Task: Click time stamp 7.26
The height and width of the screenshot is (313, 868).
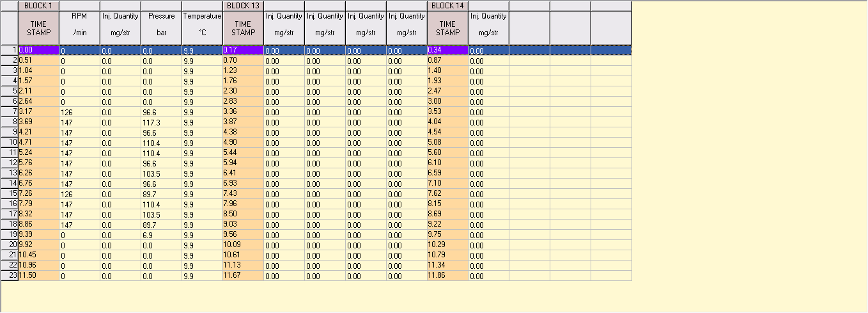Action: 38,193
